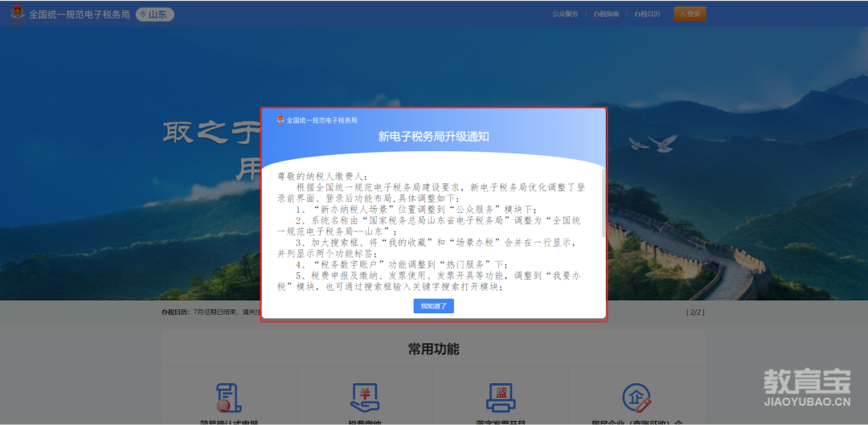Screen dimensions: 868x425
Task: Open the 公众服务 menu in the header
Action: coord(565,14)
